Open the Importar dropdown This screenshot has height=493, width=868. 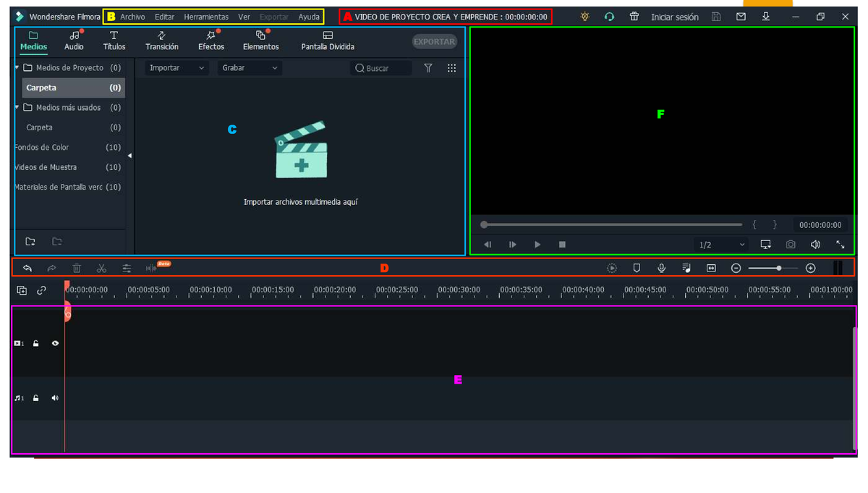[x=176, y=68]
